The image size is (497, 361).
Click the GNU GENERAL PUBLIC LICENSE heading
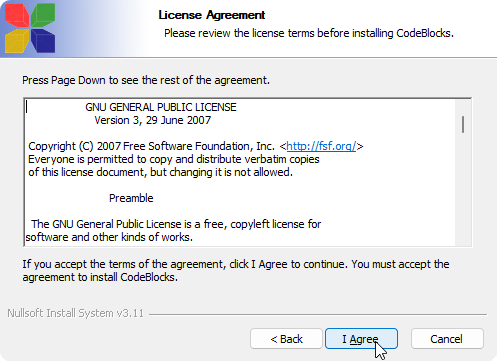[161, 107]
